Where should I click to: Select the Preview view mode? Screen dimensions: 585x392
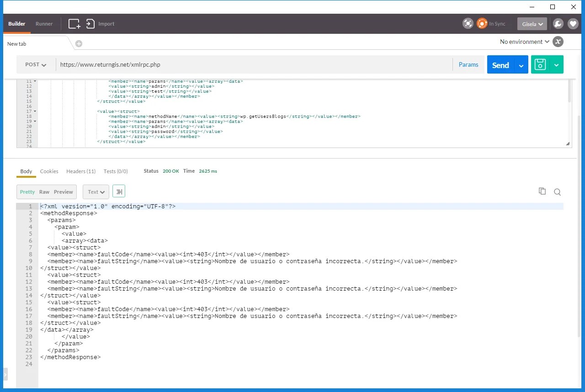pyautogui.click(x=64, y=192)
